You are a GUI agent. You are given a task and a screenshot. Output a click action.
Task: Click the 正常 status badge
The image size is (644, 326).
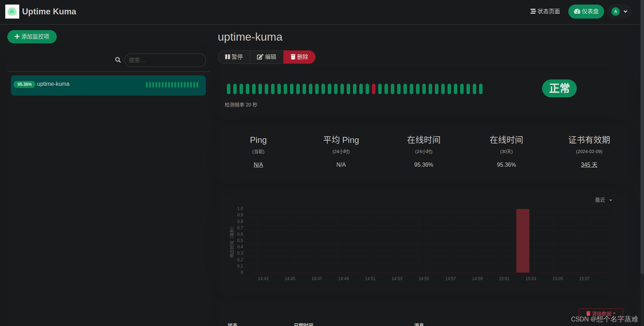click(559, 88)
